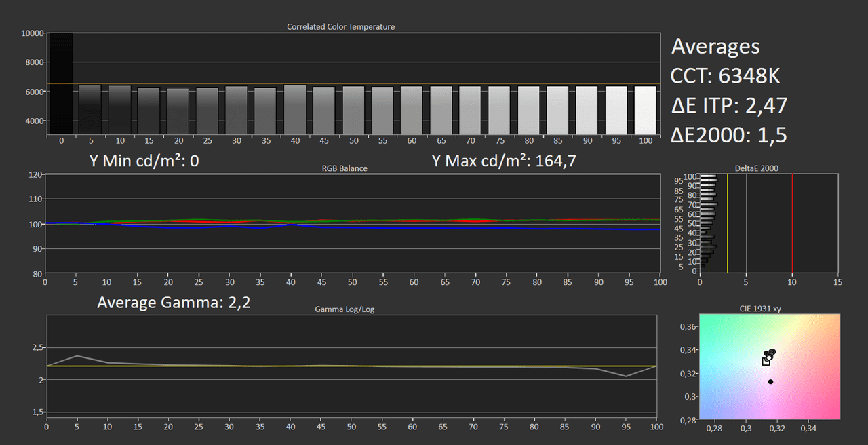Click the black 0% bar in CCT chart
This screenshot has width=868, height=445.
tap(61, 83)
